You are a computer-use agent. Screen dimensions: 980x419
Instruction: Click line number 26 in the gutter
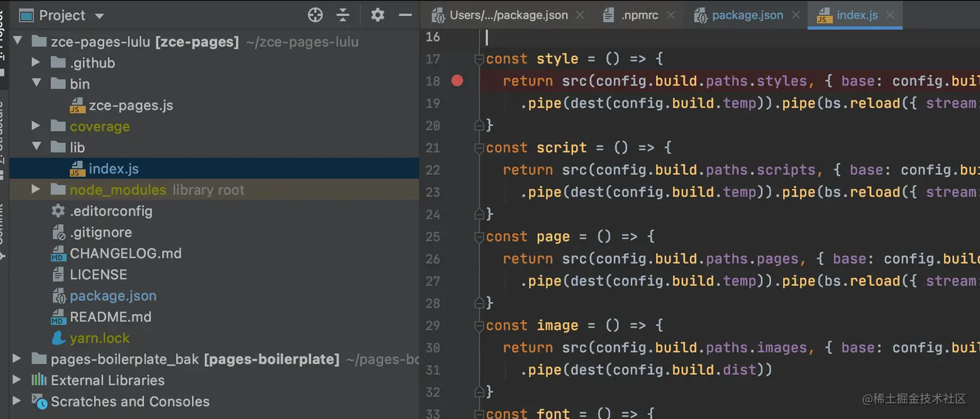[432, 259]
